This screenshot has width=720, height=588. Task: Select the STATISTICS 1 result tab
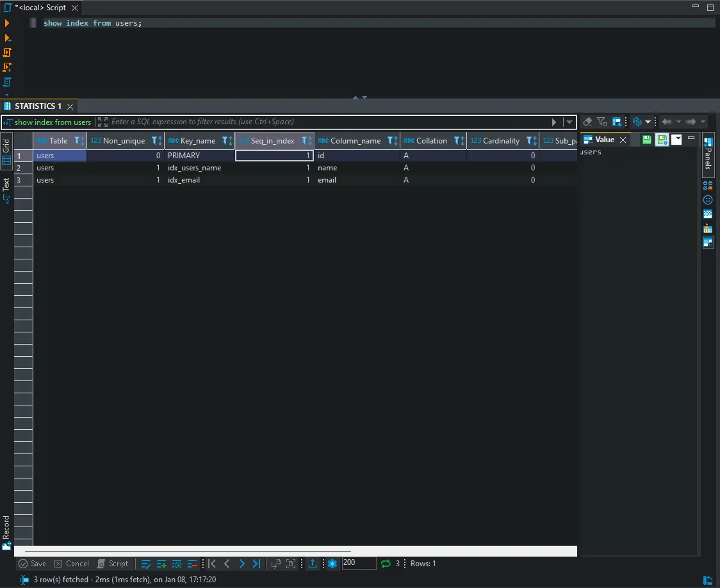pyautogui.click(x=37, y=106)
